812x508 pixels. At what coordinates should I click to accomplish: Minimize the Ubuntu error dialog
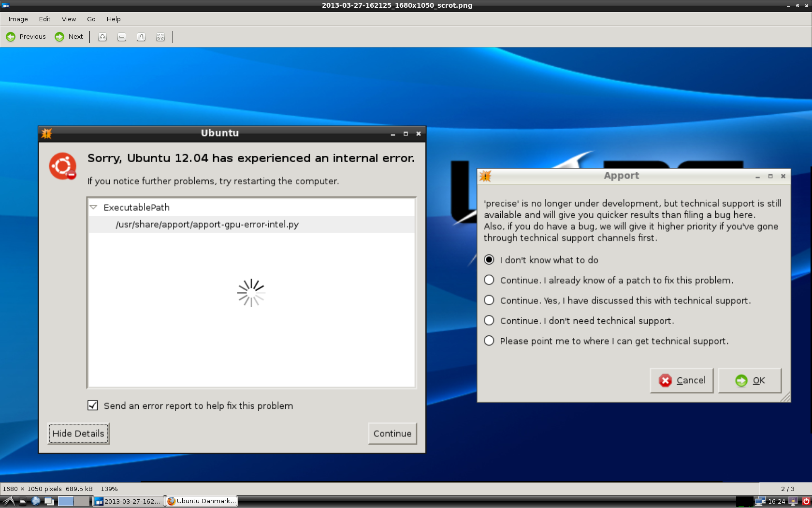[393, 134]
